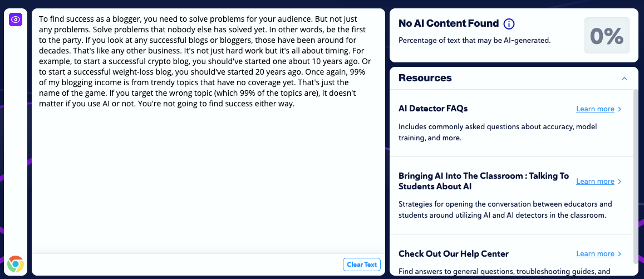
Task: Open Learn more for AI Detector FAQs
Action: pos(595,109)
